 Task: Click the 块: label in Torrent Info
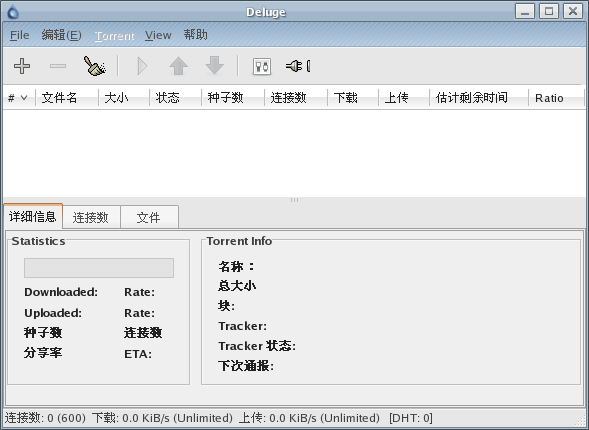pos(227,306)
